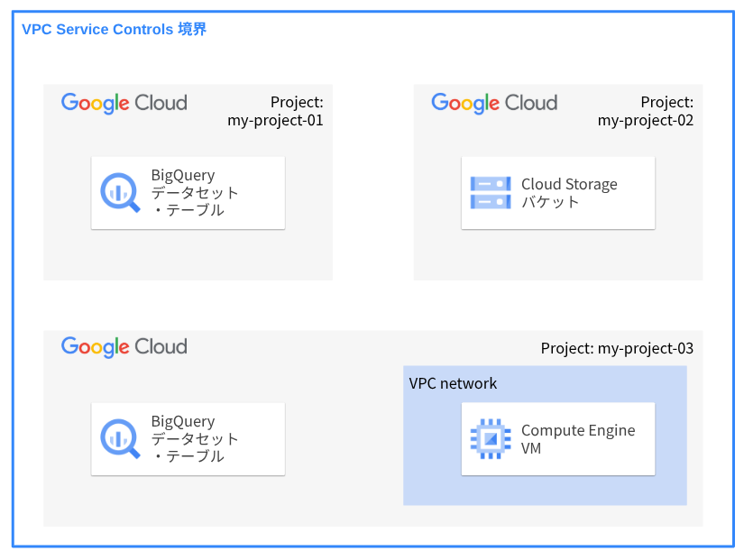Click the BigQuery icon in my-project-03

point(120,438)
